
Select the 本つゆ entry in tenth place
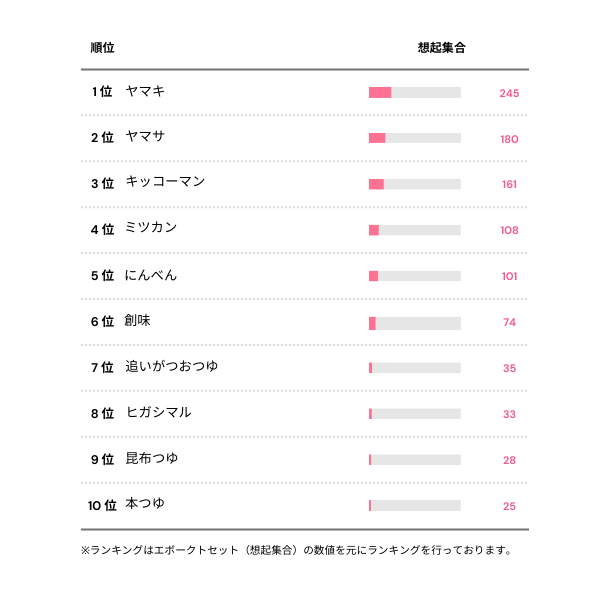click(145, 505)
